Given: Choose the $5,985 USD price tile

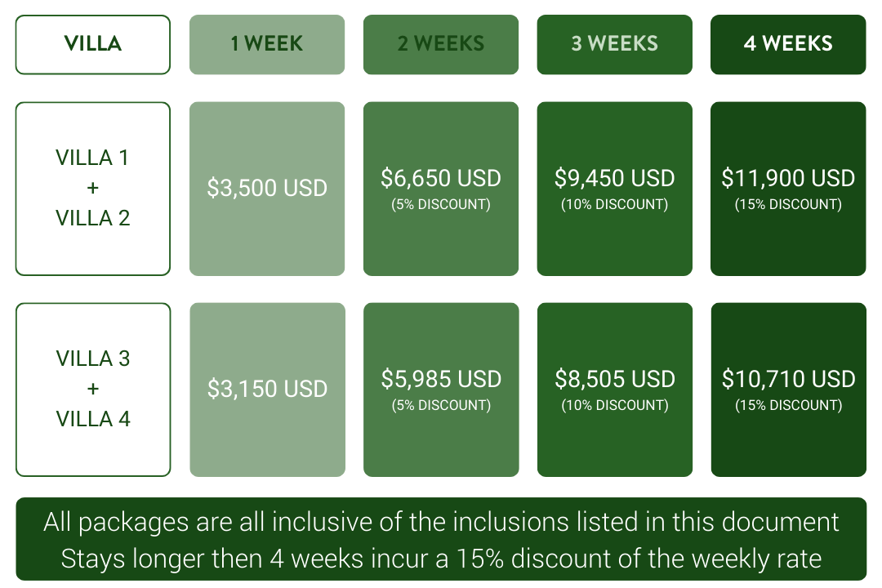Looking at the screenshot, I should point(441,390).
